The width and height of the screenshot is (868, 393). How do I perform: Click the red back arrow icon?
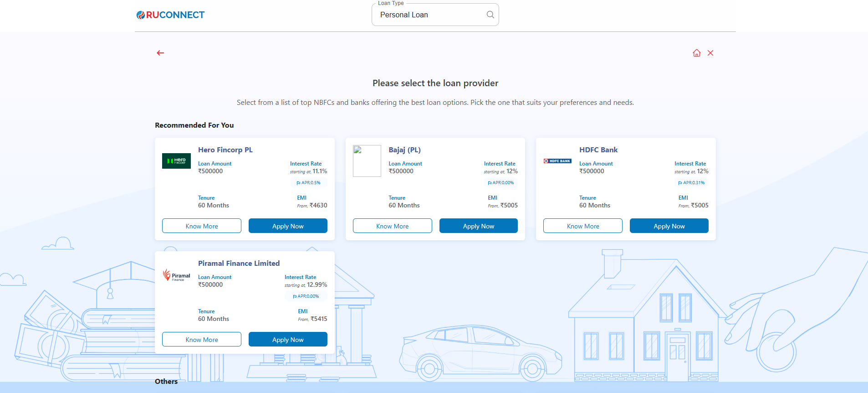click(x=160, y=53)
